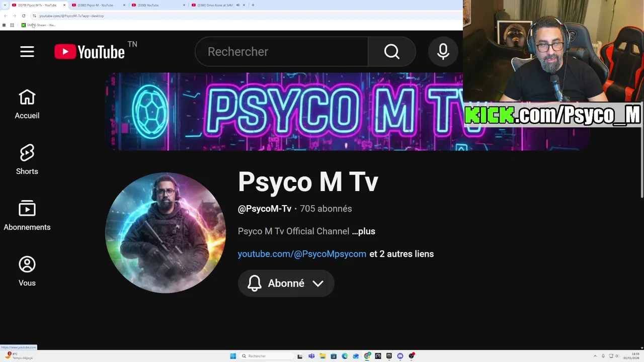Open the clock showing 19:33

(631, 356)
